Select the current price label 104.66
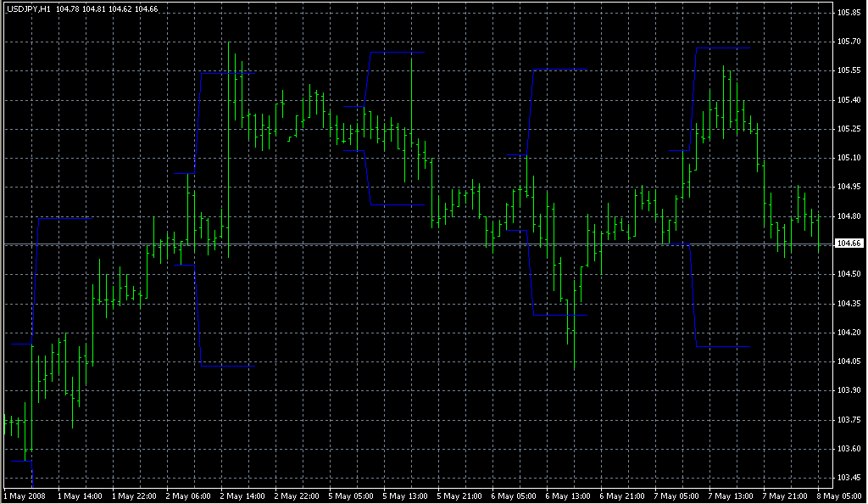The image size is (868, 504). click(849, 244)
